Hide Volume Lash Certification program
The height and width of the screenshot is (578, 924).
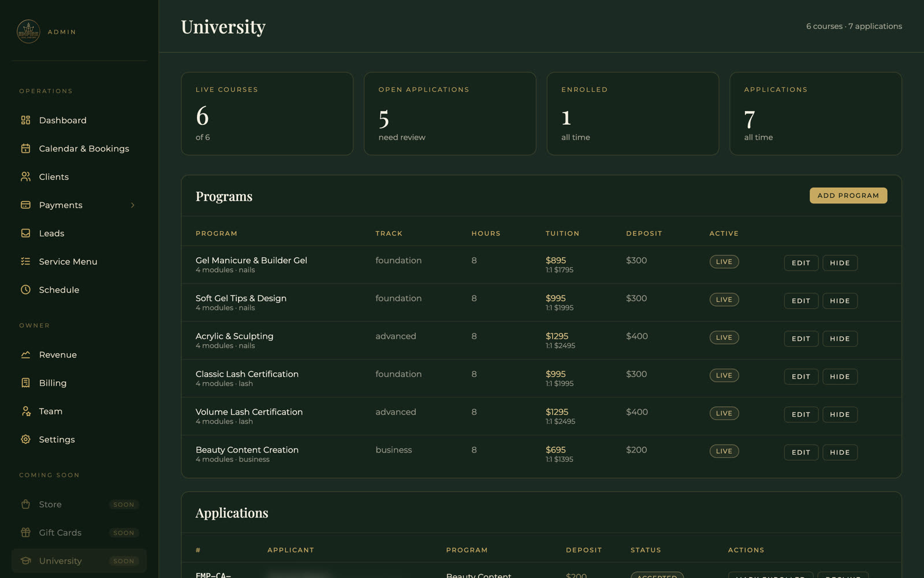840,414
